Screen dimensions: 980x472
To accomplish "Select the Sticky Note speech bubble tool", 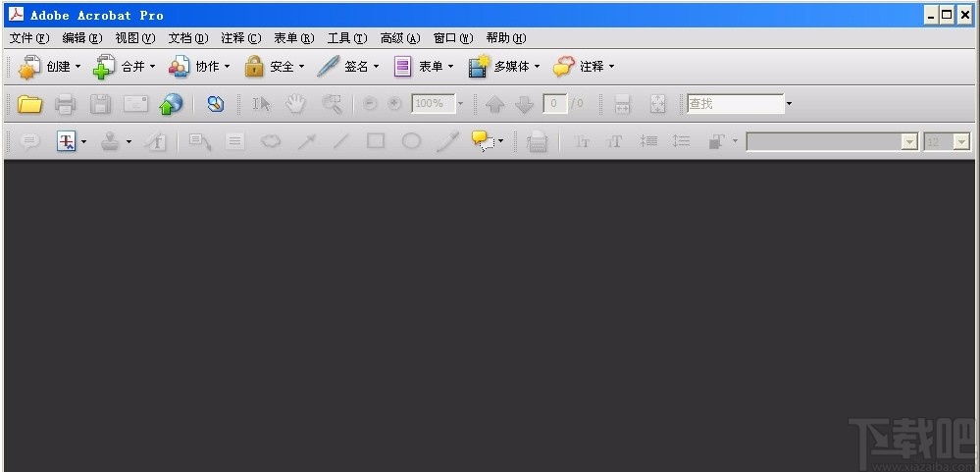I will click(x=29, y=142).
